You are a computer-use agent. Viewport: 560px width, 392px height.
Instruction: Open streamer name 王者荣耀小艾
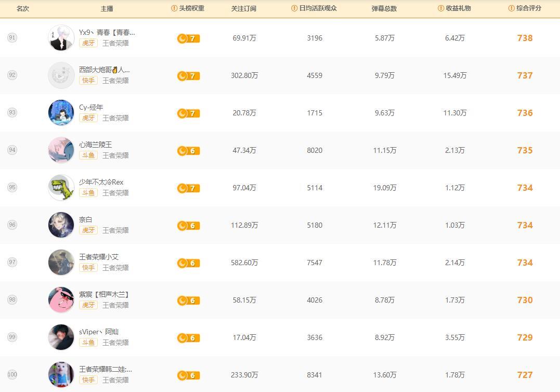pos(99,257)
